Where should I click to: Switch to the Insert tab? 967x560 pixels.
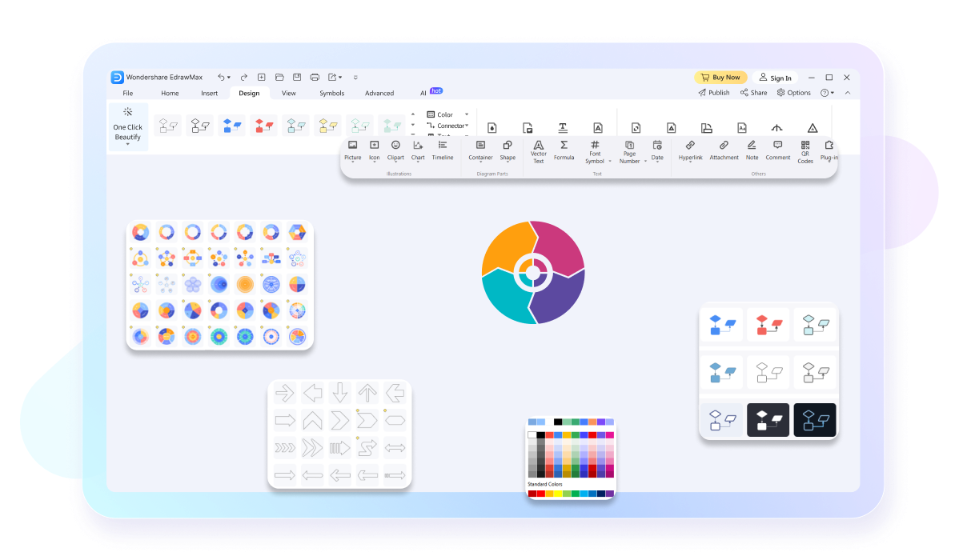tap(209, 94)
